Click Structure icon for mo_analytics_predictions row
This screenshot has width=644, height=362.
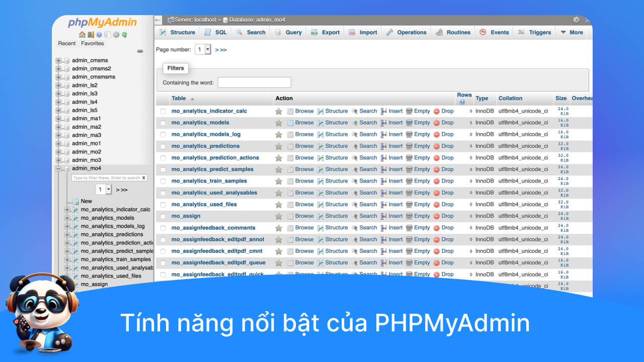[x=320, y=146]
